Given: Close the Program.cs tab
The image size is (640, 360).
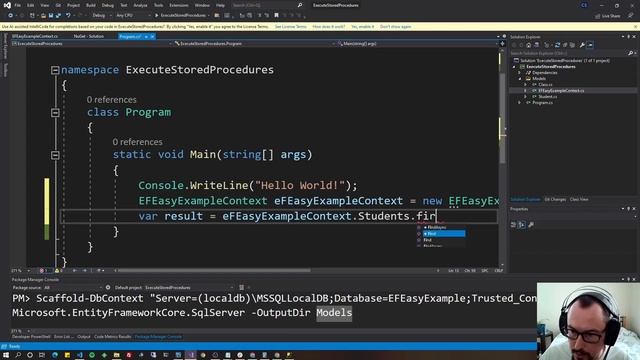Looking at the screenshot, I should 152,36.
